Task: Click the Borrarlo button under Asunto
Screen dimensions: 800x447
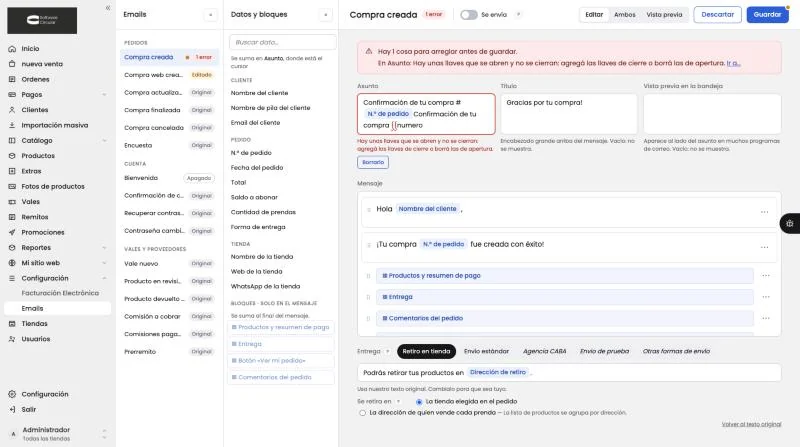Action: tap(373, 162)
